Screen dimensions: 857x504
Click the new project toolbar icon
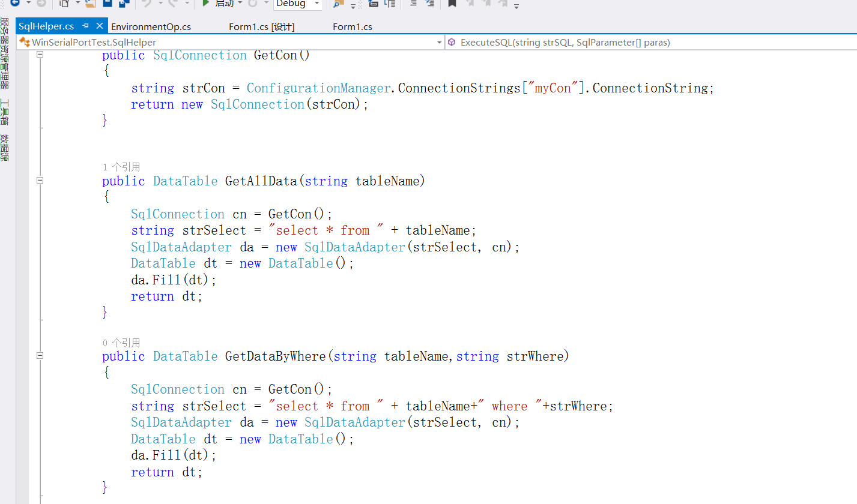click(x=64, y=3)
